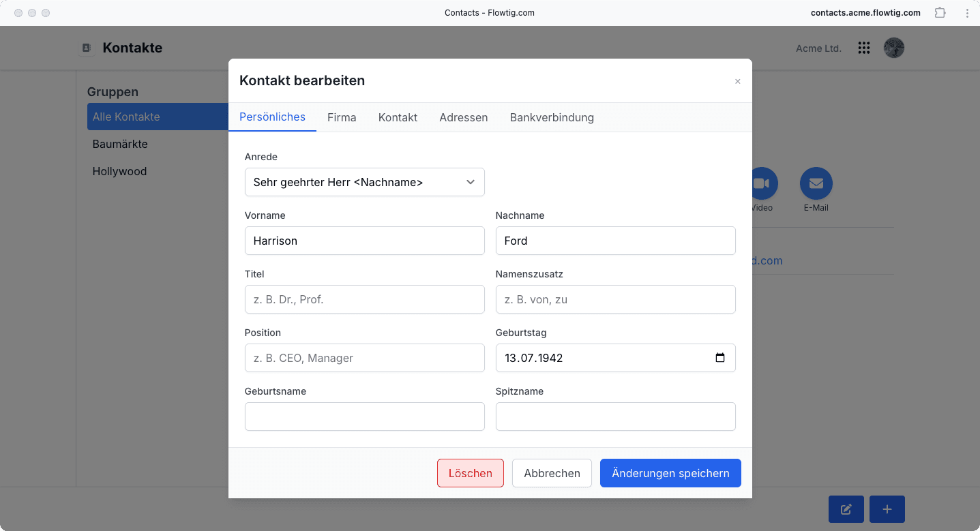The width and height of the screenshot is (980, 531).
Task: Open the apps grid icon
Action: tap(864, 48)
